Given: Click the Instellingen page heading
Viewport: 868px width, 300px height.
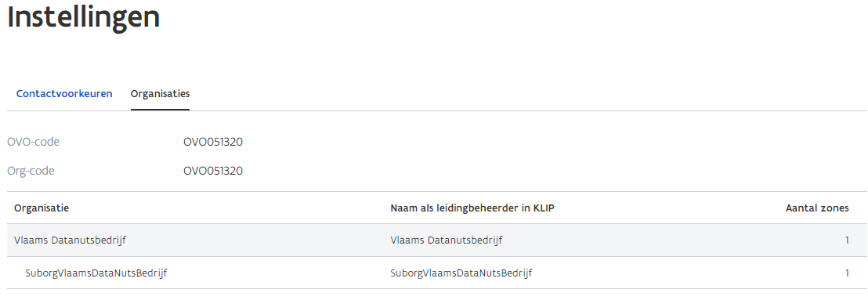Looking at the screenshot, I should pyautogui.click(x=84, y=17).
